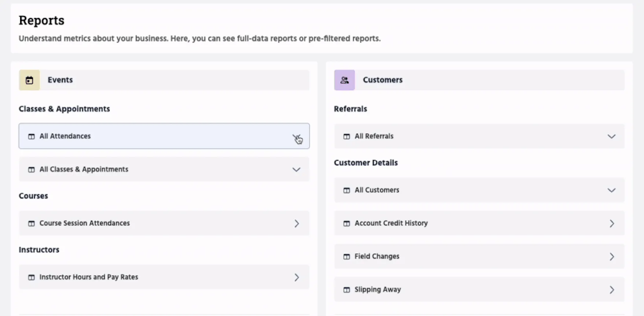Click the Events calendar icon
The width and height of the screenshot is (644, 316).
pos(29,80)
